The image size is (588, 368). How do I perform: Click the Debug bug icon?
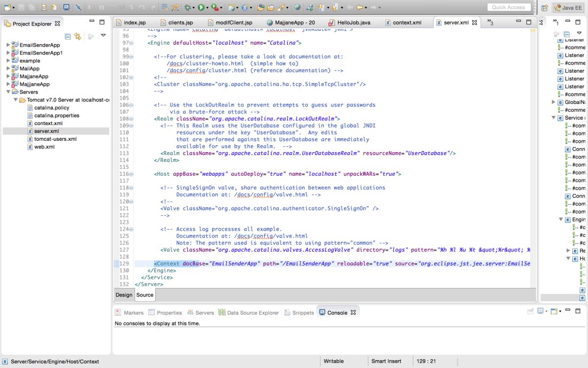click(187, 7)
